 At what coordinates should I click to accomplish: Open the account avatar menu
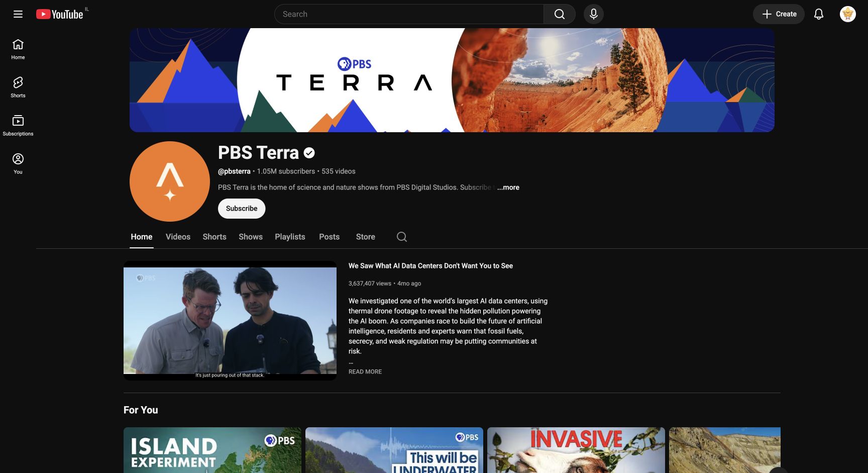(x=847, y=14)
